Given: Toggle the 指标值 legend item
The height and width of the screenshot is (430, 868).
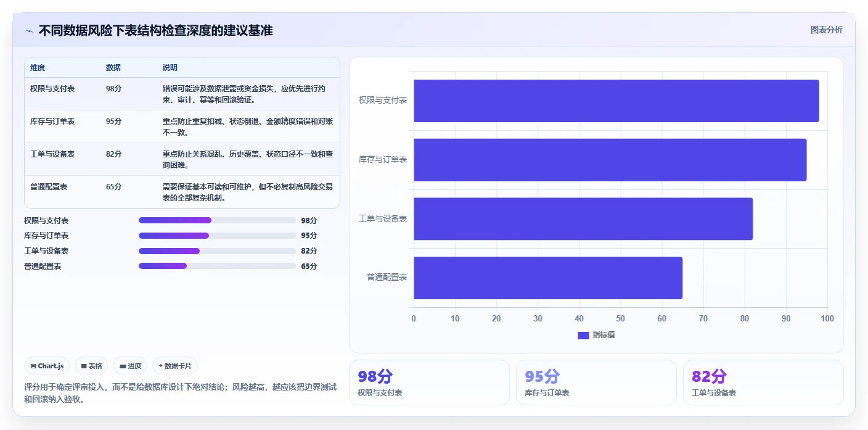Looking at the screenshot, I should (x=596, y=335).
